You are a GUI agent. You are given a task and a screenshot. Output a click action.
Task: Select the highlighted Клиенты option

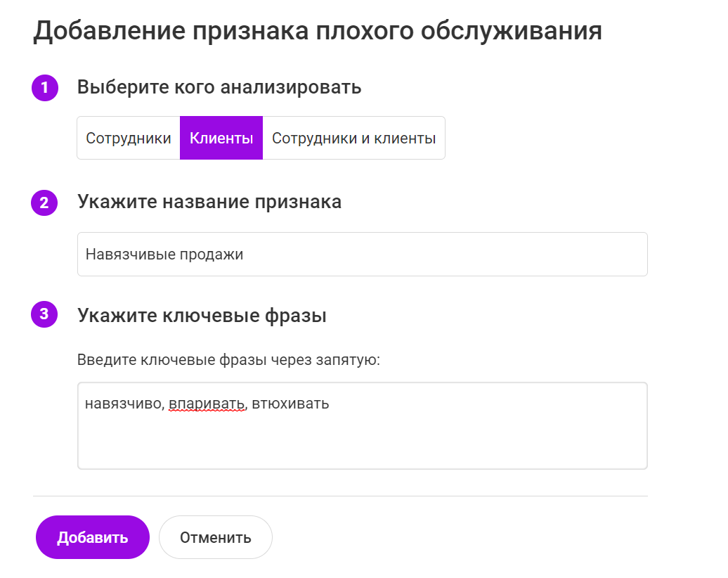tap(221, 139)
